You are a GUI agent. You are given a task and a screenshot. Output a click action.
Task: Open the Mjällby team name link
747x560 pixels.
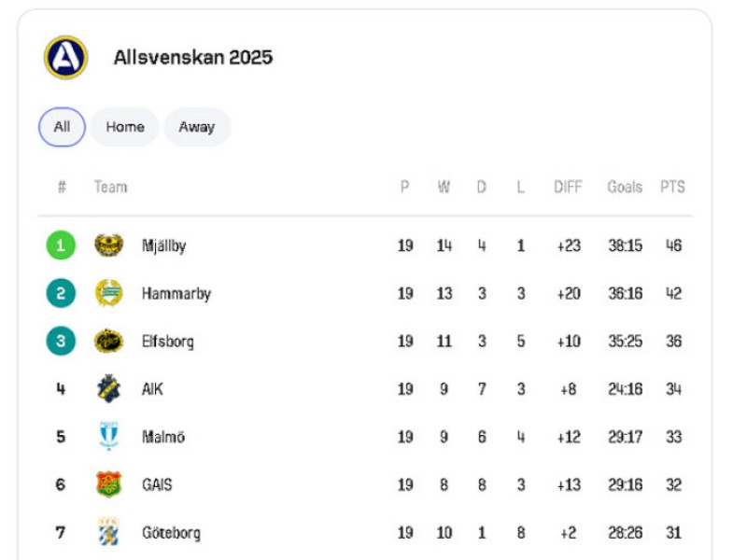point(164,245)
